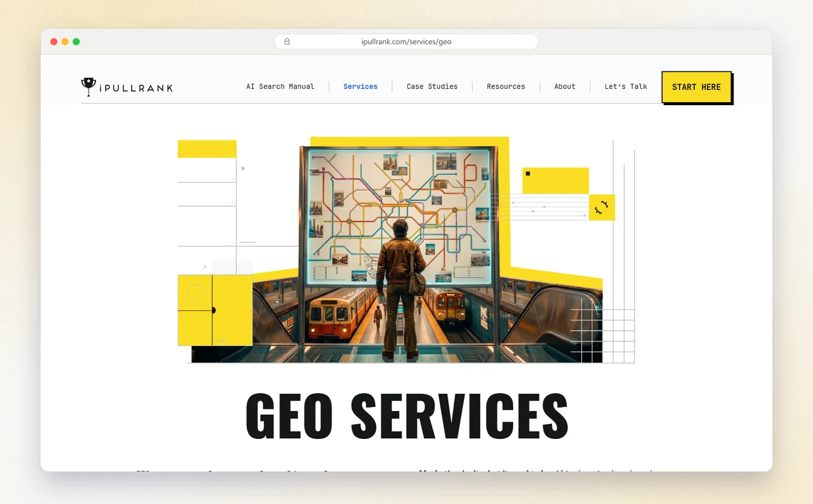Open the Resources nav item
This screenshot has height=504, width=813.
pos(506,87)
